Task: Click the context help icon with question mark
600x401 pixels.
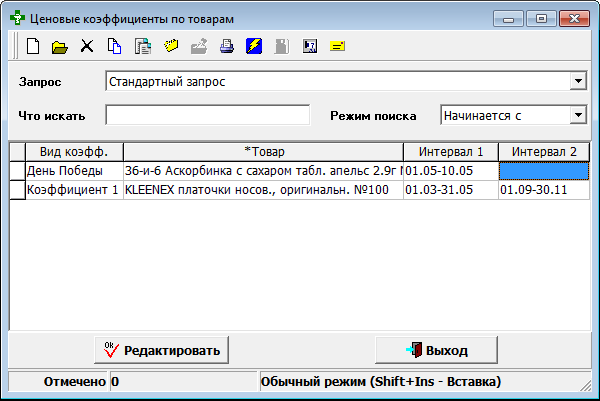Action: [x=310, y=46]
